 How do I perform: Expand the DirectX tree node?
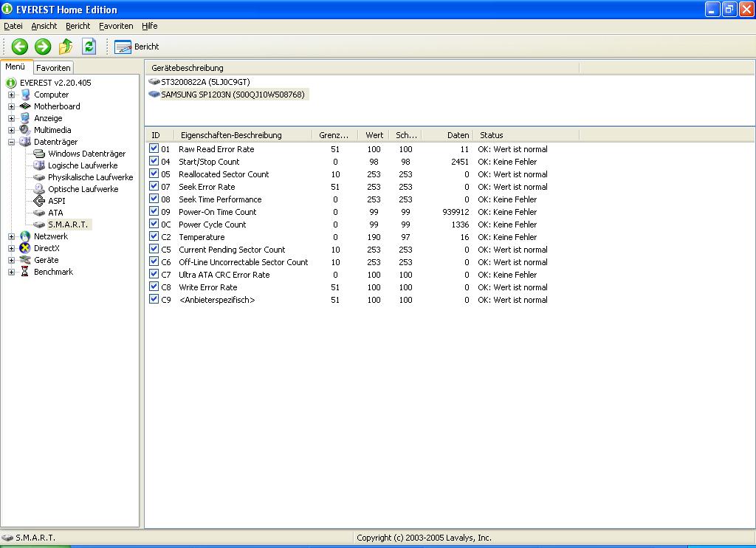click(11, 248)
